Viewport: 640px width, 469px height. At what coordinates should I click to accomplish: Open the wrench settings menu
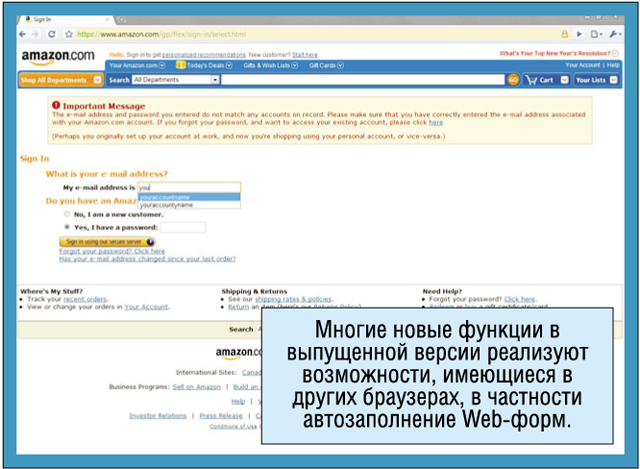coord(615,34)
